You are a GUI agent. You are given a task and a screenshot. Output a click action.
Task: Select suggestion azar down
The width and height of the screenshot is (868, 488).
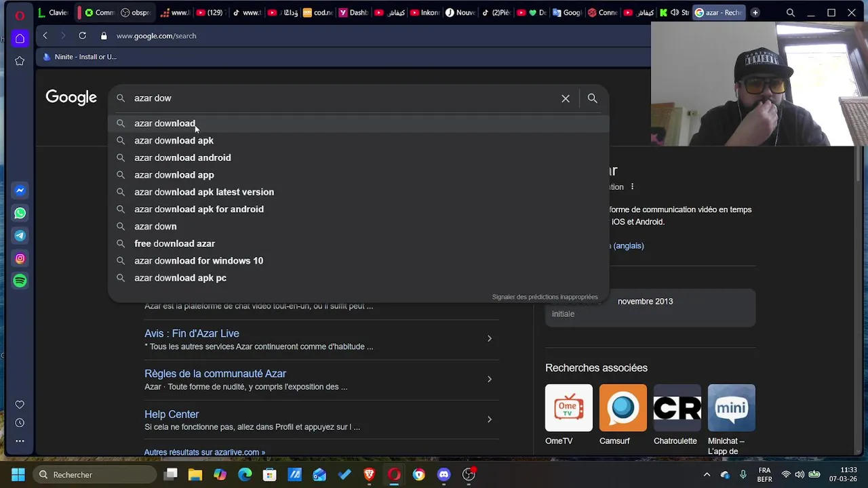pos(359,226)
